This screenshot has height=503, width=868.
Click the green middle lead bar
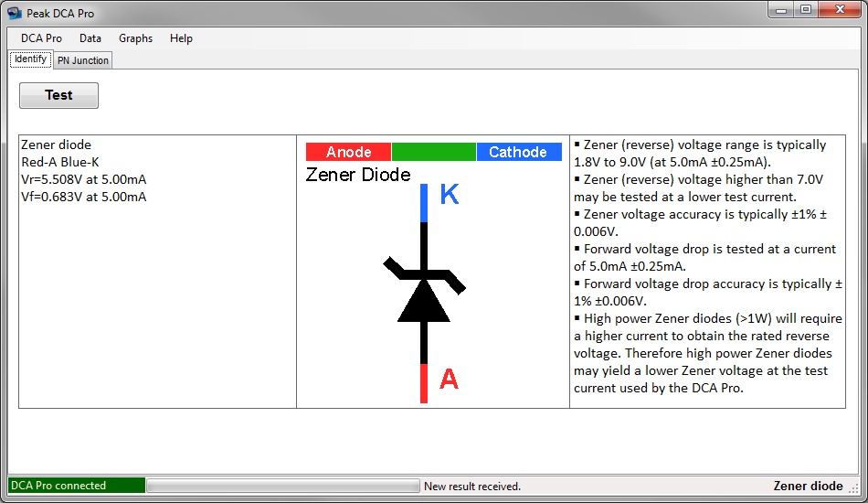click(433, 152)
